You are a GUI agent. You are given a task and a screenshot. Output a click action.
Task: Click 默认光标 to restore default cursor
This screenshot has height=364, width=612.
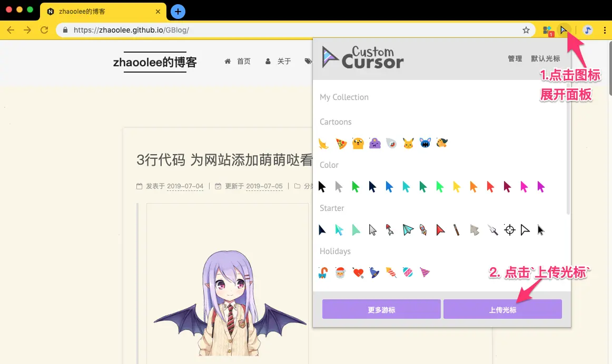545,58
